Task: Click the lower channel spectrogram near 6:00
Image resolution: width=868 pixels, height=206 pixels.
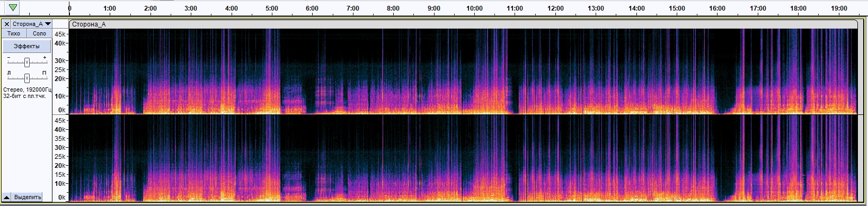Action: [x=312, y=158]
